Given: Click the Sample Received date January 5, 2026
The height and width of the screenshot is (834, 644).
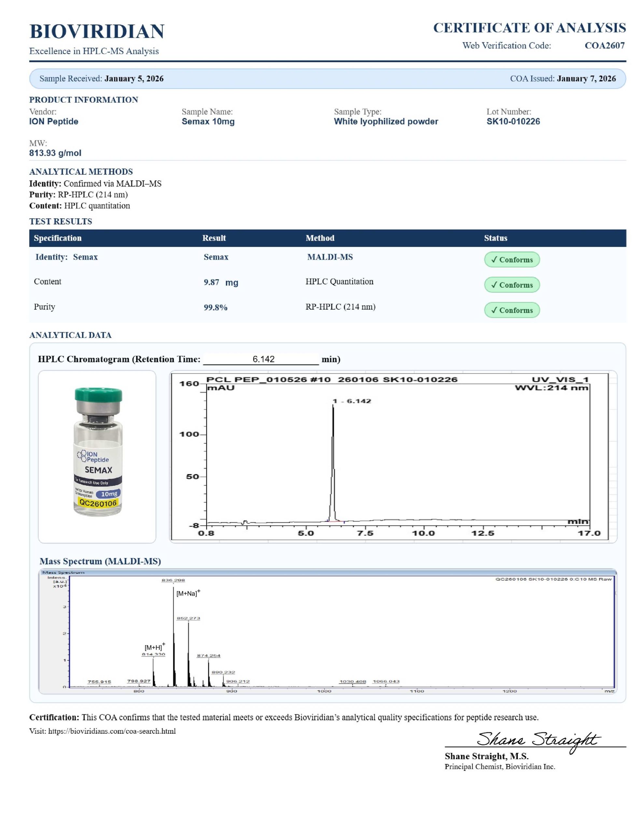Looking at the screenshot, I should (133, 79).
